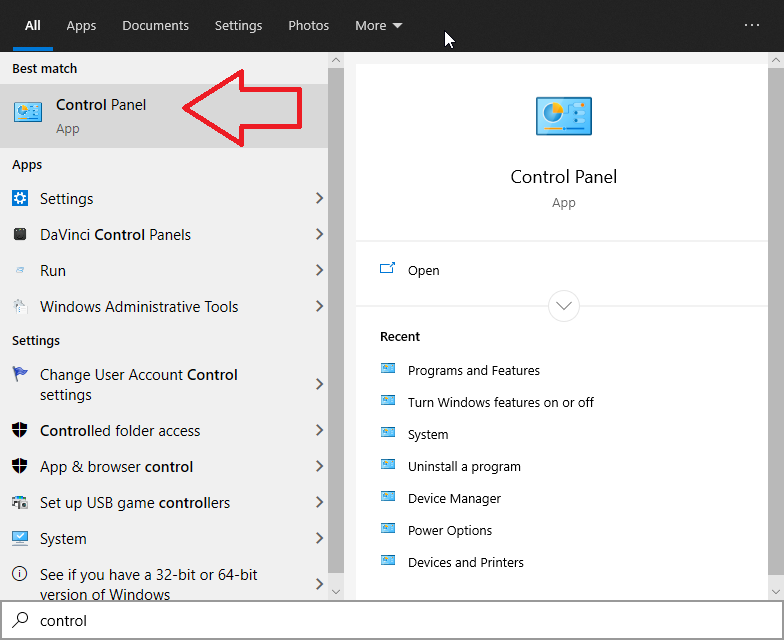Click the Settings gear icon in Apps list
The width and height of the screenshot is (784, 640).
click(20, 198)
